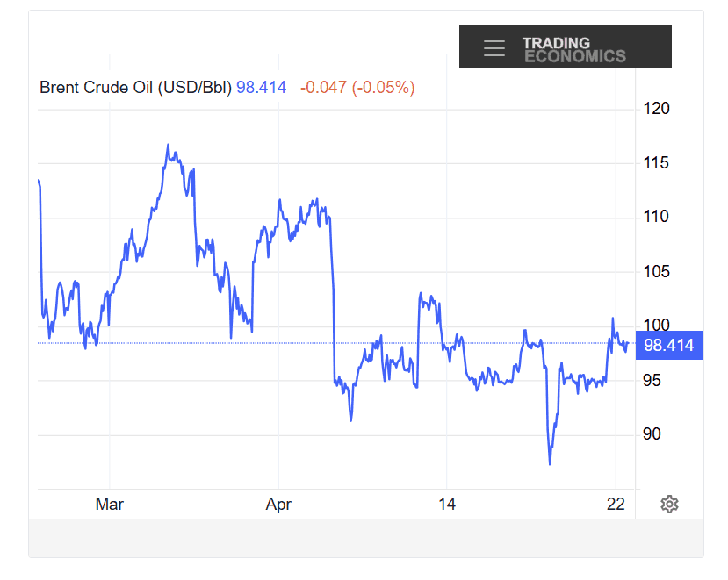The height and width of the screenshot is (580, 728).
Task: Click the 22 date label on the axis
Action: 616,505
